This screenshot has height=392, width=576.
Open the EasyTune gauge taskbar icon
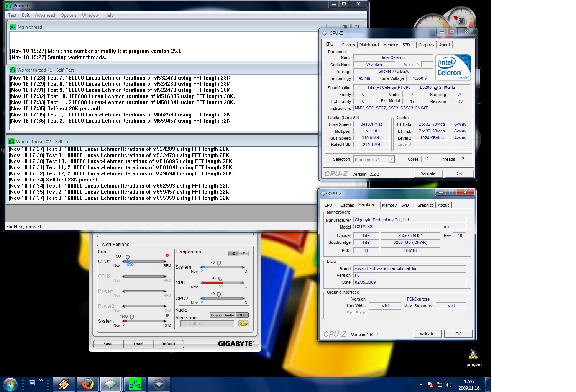[159, 384]
